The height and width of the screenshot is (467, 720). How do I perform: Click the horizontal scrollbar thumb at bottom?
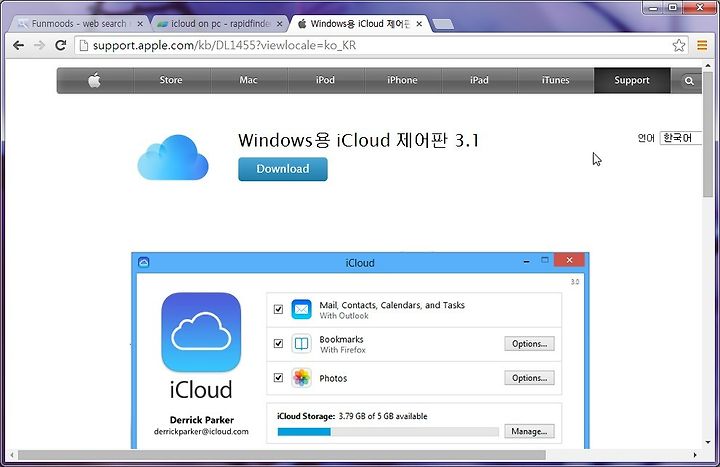[281, 455]
